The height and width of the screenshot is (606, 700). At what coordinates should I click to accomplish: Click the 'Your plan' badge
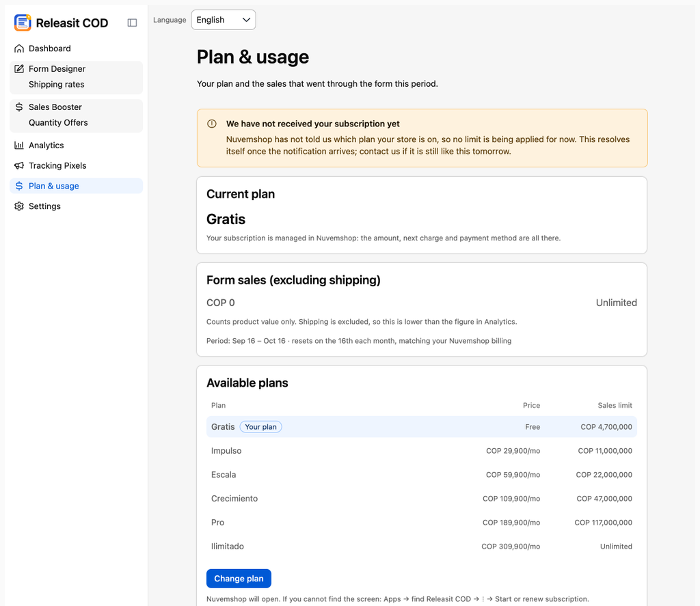[x=260, y=427]
